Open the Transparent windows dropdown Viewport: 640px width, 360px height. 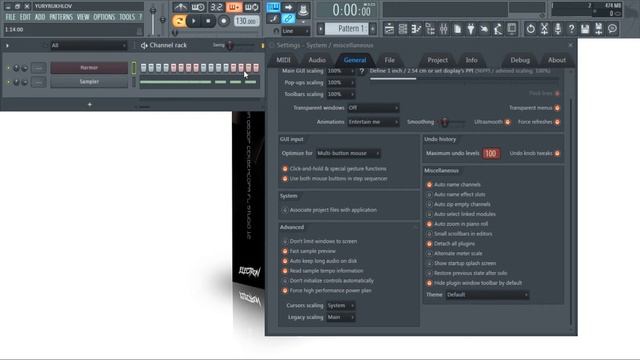tap(373, 108)
